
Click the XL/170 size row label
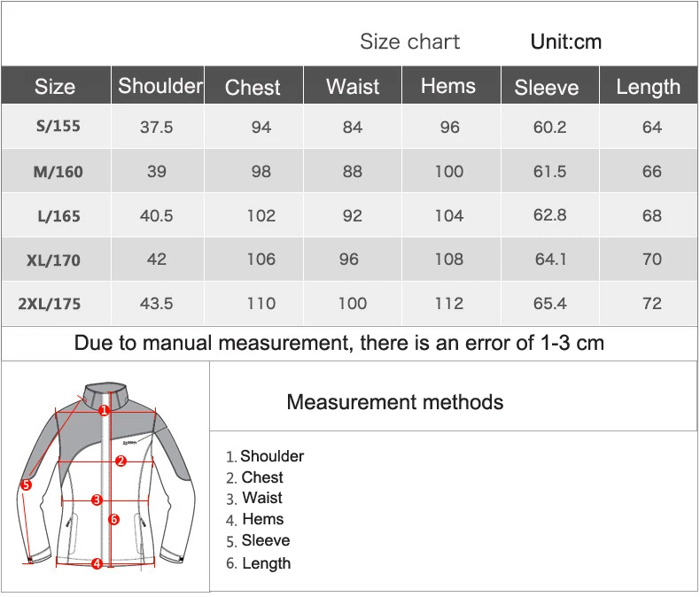coord(53,260)
